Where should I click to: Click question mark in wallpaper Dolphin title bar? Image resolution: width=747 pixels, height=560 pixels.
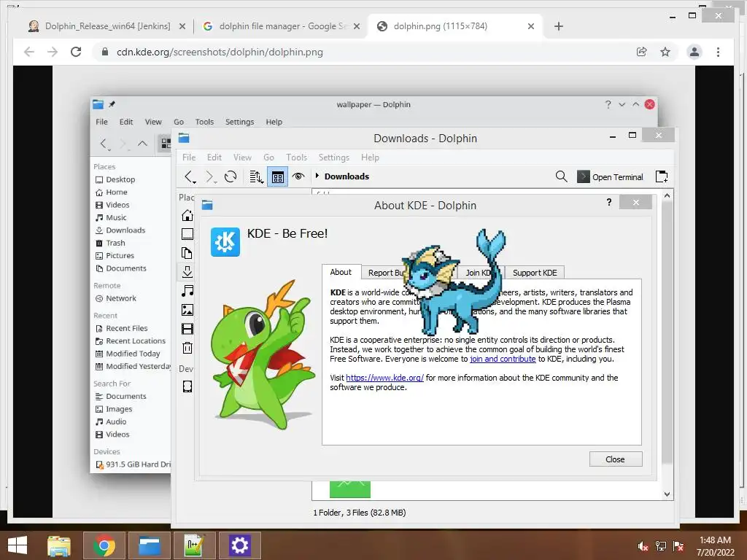608,104
